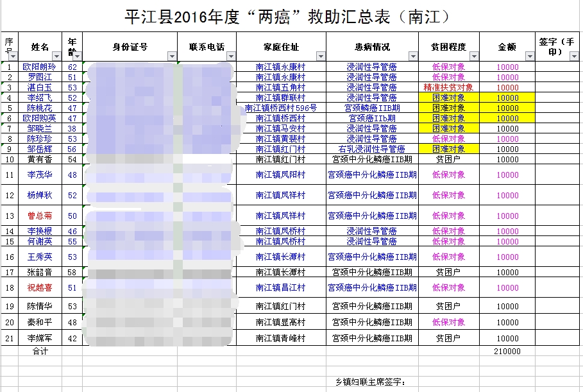Expand the 身份证号 filter arrow
583x392 pixels.
coord(171,56)
